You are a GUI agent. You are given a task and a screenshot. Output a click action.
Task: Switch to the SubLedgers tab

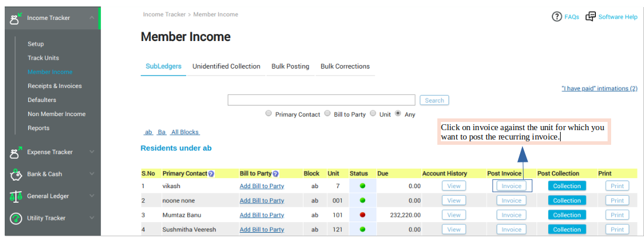tap(163, 66)
